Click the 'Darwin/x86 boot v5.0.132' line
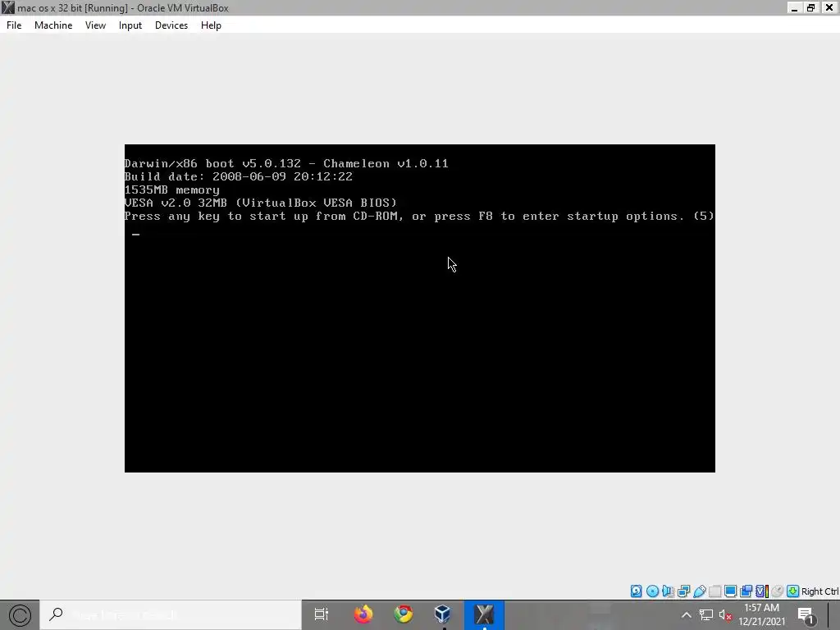840x630 pixels. click(286, 163)
